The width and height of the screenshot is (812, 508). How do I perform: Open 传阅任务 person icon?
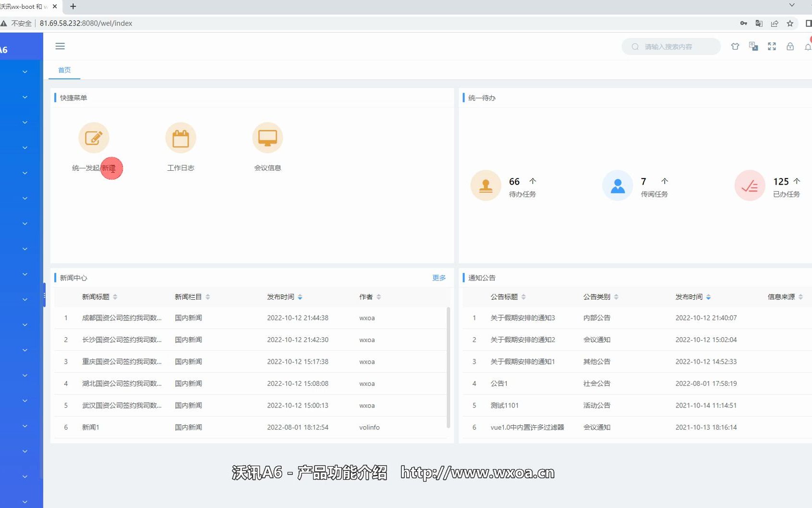(x=617, y=185)
